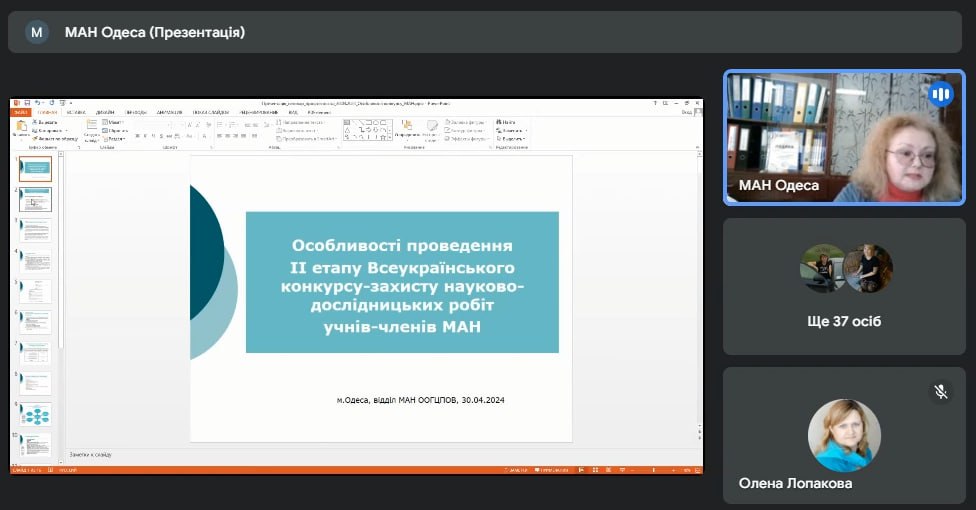Screen dimensions: 976x510
Task: Click the Save icon in quick access toolbar
Action: pyautogui.click(x=27, y=103)
